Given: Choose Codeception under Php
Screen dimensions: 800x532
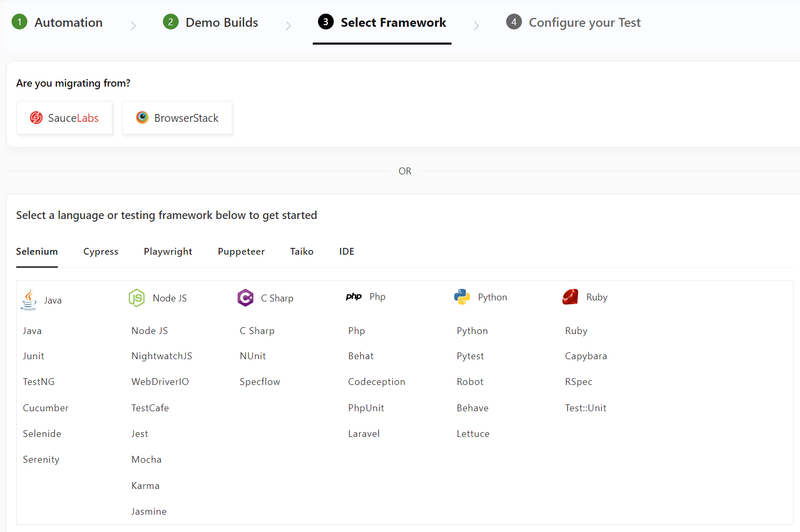Looking at the screenshot, I should 376,382.
